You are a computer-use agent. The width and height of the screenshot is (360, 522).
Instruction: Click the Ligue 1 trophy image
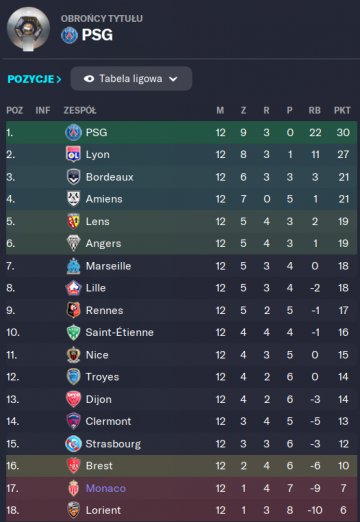pos(28,29)
